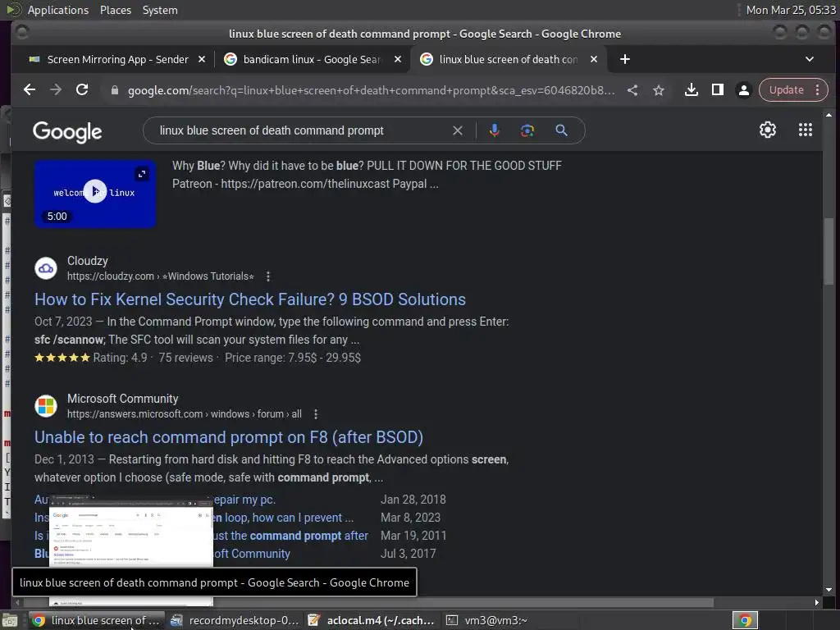Click the scrollbar down arrow
840x630 pixels.
(x=829, y=590)
